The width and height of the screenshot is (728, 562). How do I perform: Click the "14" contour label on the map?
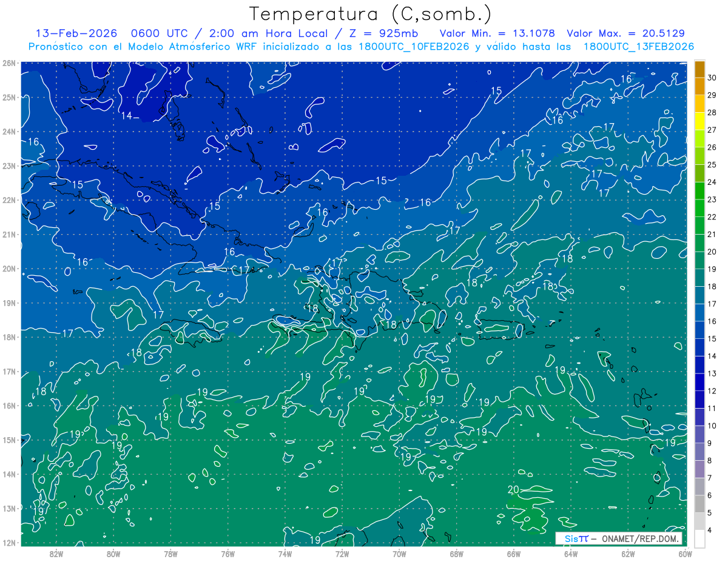pos(126,116)
